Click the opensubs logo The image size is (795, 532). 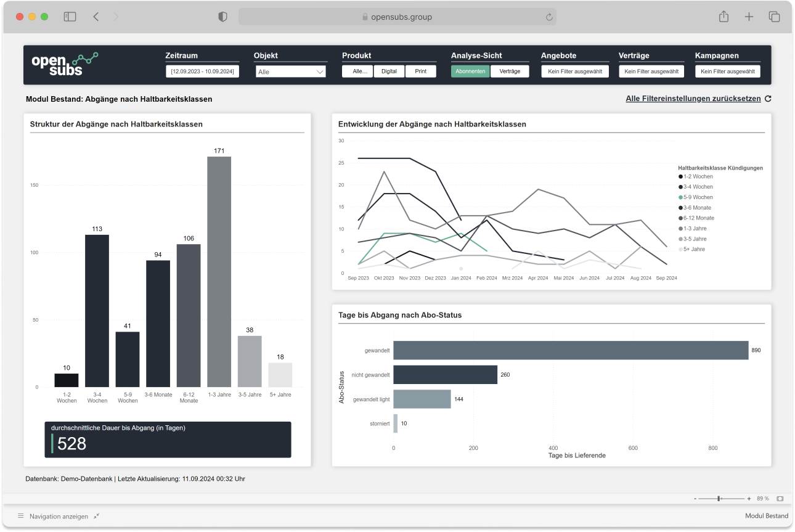click(64, 64)
